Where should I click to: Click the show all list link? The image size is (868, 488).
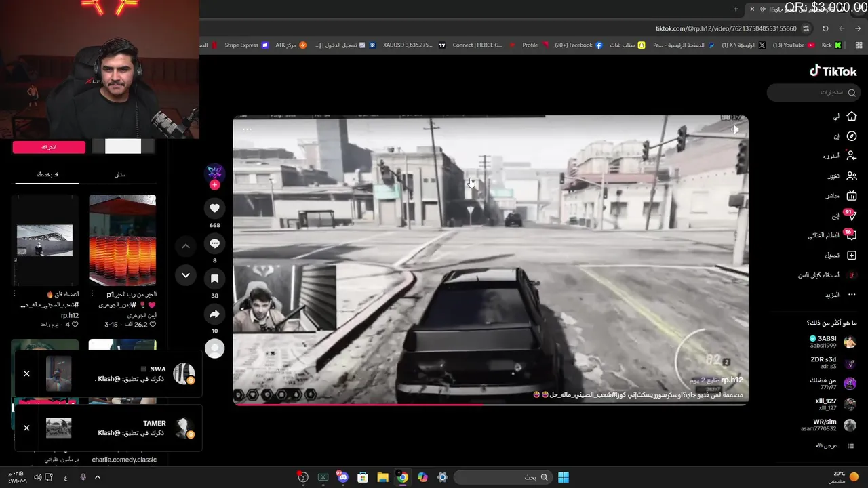click(835, 446)
